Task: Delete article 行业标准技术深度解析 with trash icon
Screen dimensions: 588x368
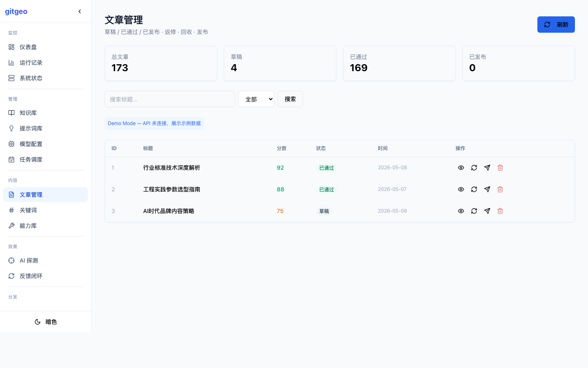Action: [500, 168]
